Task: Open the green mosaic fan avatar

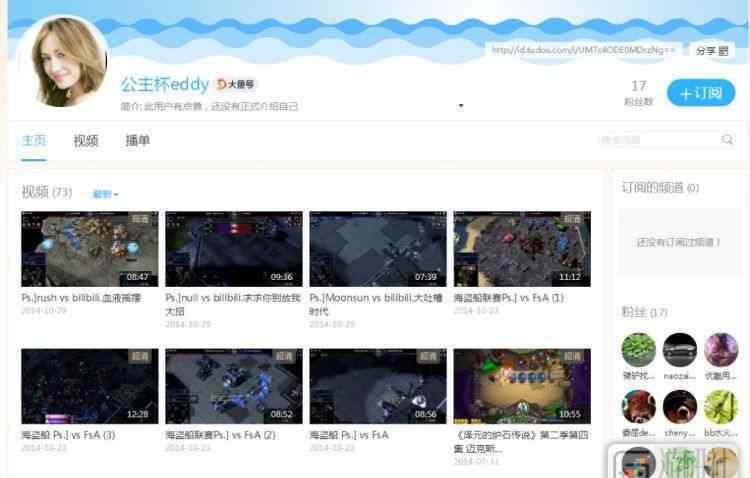Action: coord(638,350)
